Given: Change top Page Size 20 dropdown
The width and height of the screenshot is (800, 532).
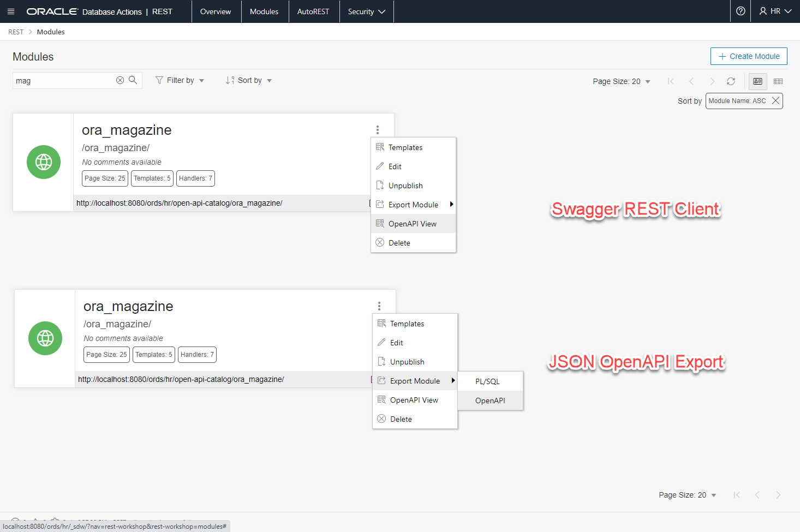Looking at the screenshot, I should (x=622, y=81).
